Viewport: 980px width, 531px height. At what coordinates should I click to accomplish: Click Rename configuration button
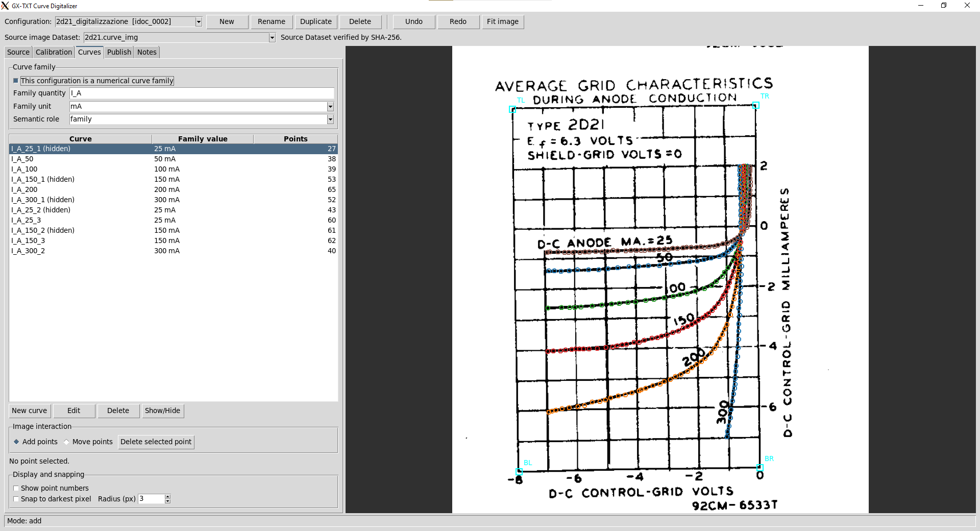[x=272, y=21]
